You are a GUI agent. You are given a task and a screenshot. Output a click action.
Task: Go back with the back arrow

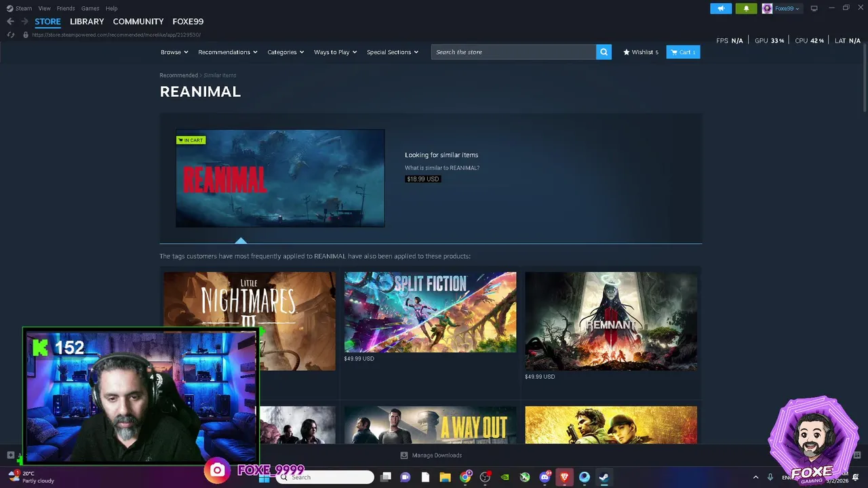pyautogui.click(x=10, y=22)
